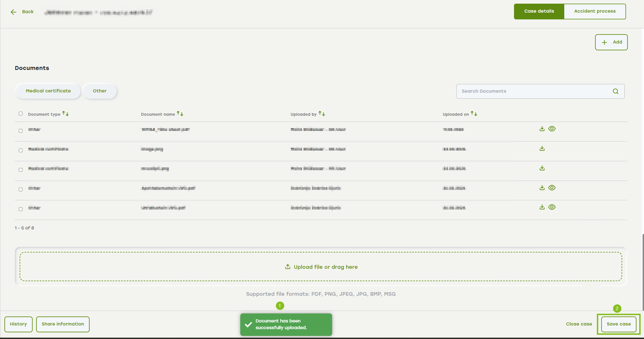Screen dimensions: 644x339
Task: Click the Documents section heading
Action: [x=32, y=68]
